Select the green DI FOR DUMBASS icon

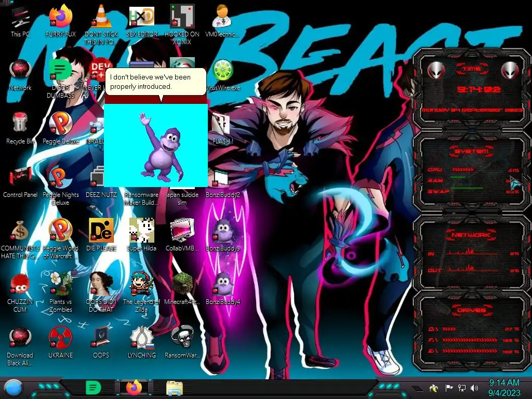(60, 78)
